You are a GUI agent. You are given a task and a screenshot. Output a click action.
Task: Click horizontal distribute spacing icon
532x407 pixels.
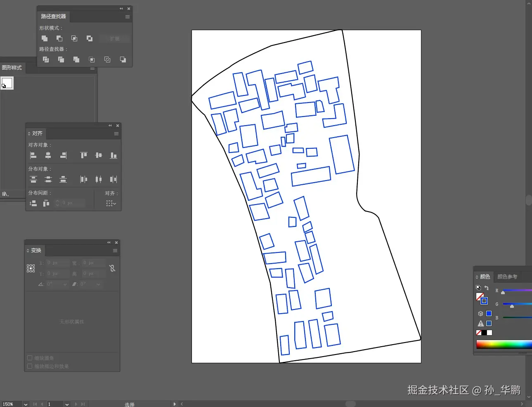tap(46, 203)
